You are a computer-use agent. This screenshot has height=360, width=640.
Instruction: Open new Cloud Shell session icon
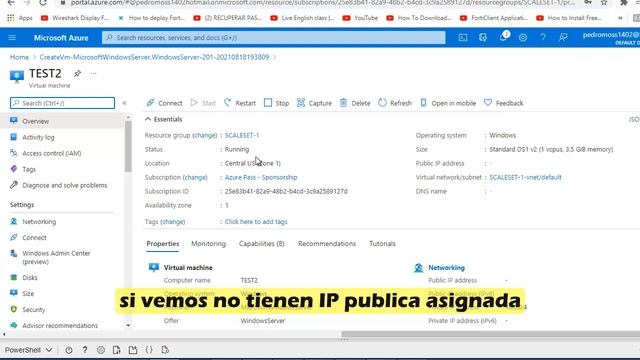[133, 350]
